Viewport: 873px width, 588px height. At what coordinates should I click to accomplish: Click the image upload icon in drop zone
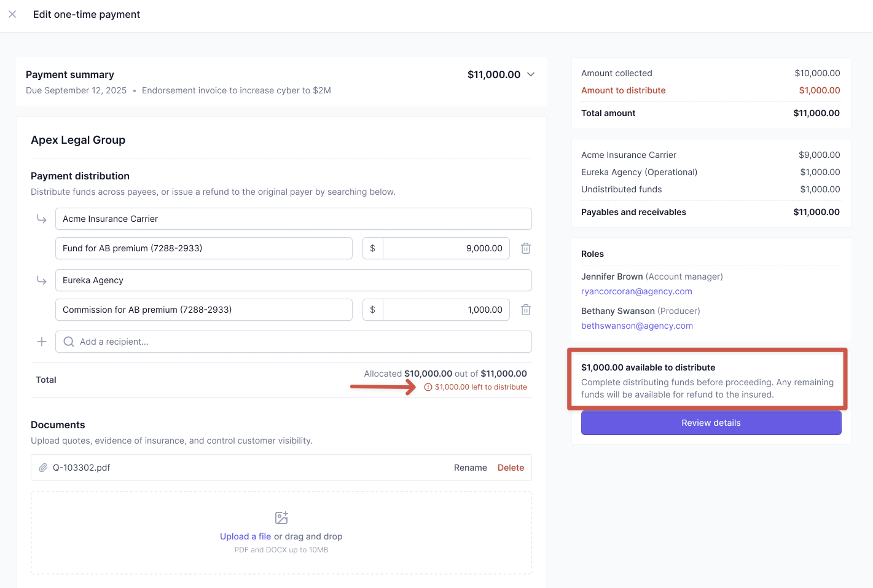[281, 517]
